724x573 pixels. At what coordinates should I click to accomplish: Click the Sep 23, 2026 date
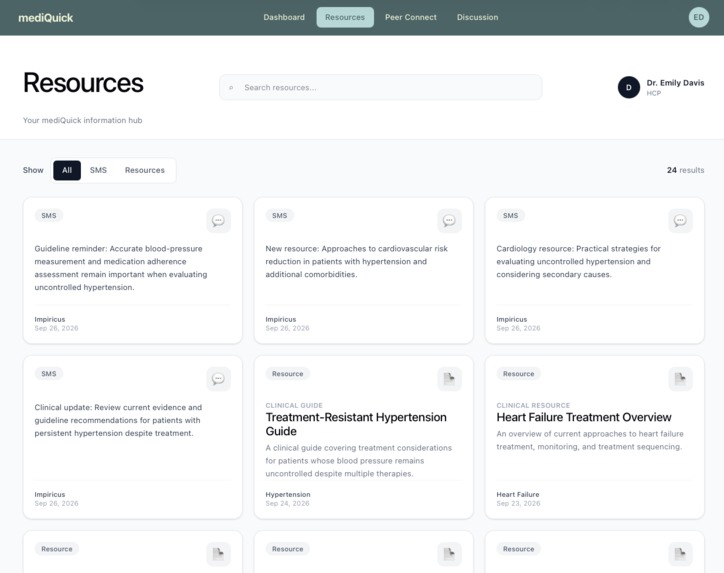[x=518, y=504]
